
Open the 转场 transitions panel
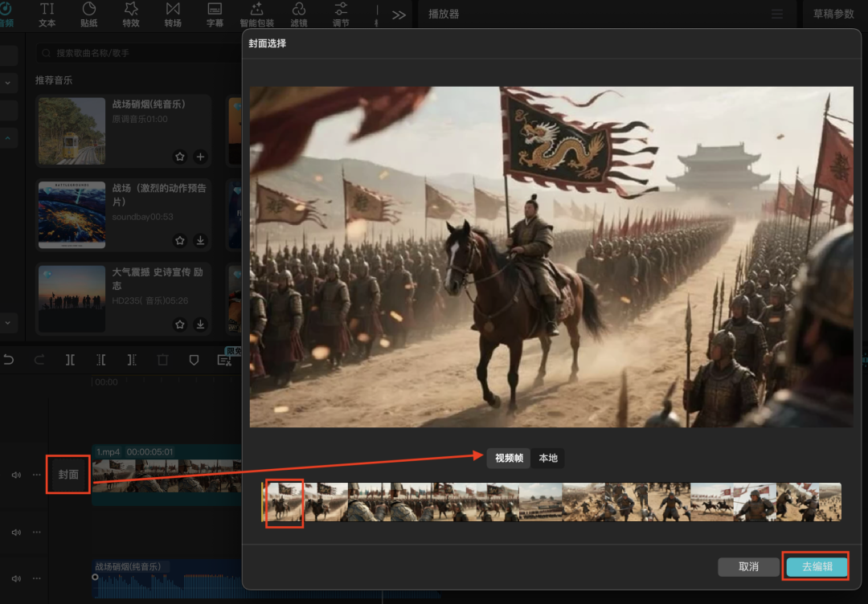tap(173, 14)
